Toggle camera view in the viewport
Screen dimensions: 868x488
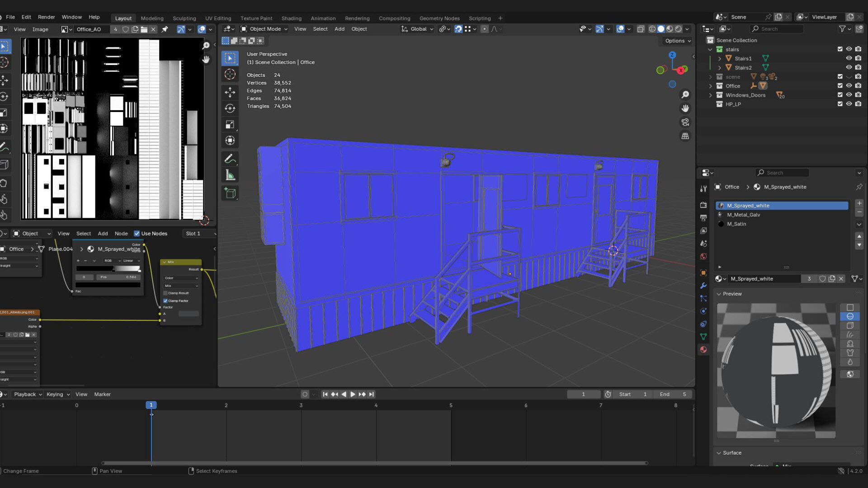[x=685, y=122]
